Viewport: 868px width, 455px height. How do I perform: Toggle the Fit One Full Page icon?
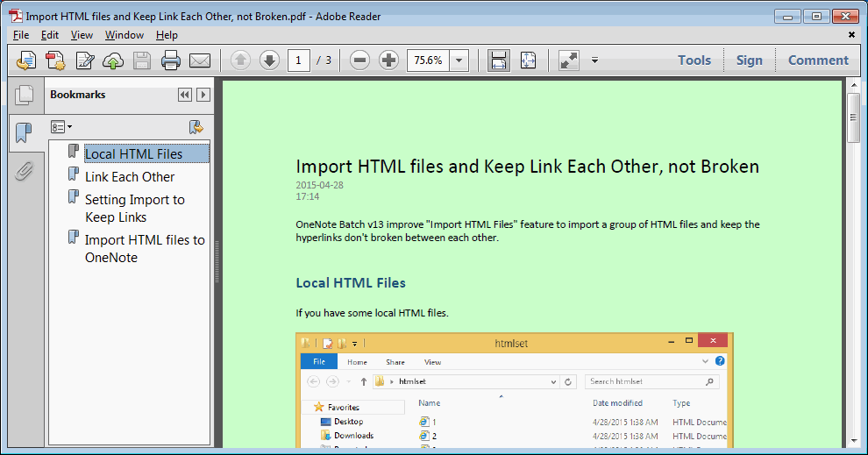528,60
